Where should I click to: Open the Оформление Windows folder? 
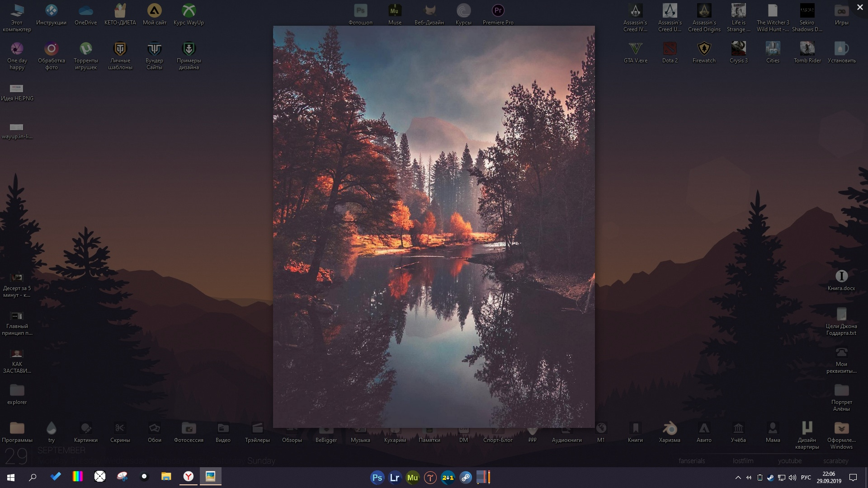pyautogui.click(x=841, y=435)
